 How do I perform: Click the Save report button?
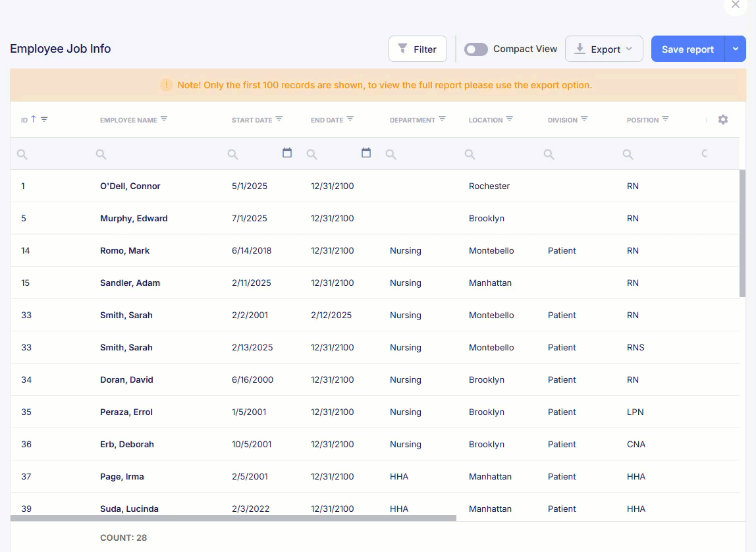click(688, 49)
